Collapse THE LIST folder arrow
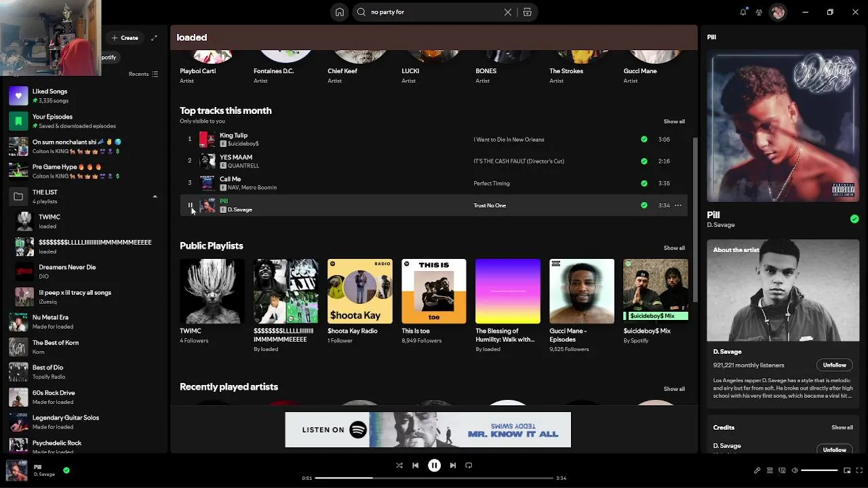Image resolution: width=868 pixels, height=488 pixels. (155, 197)
